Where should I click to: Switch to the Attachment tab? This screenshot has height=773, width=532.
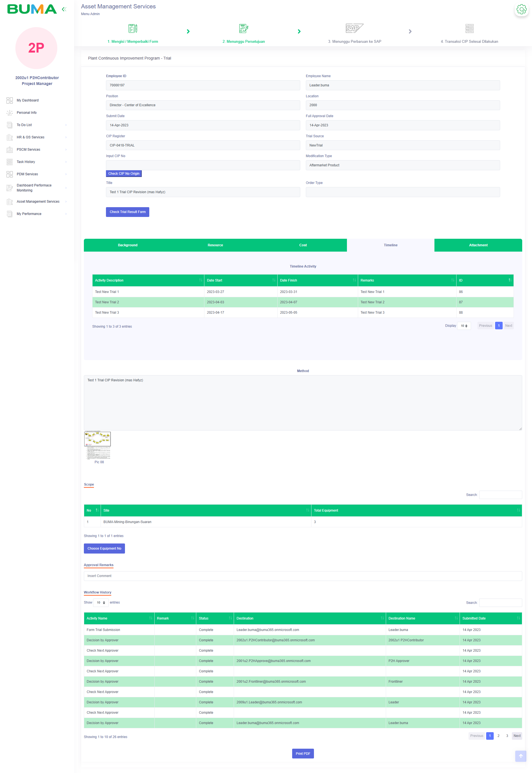(478, 245)
